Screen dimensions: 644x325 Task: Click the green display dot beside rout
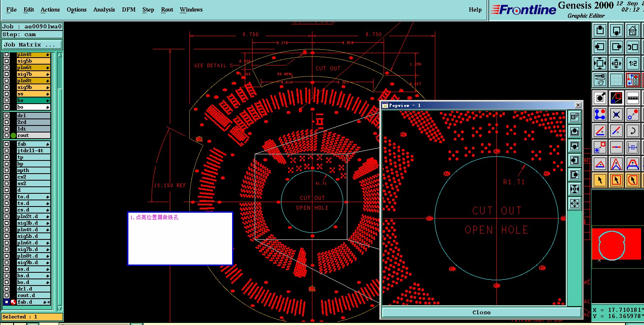(x=13, y=135)
